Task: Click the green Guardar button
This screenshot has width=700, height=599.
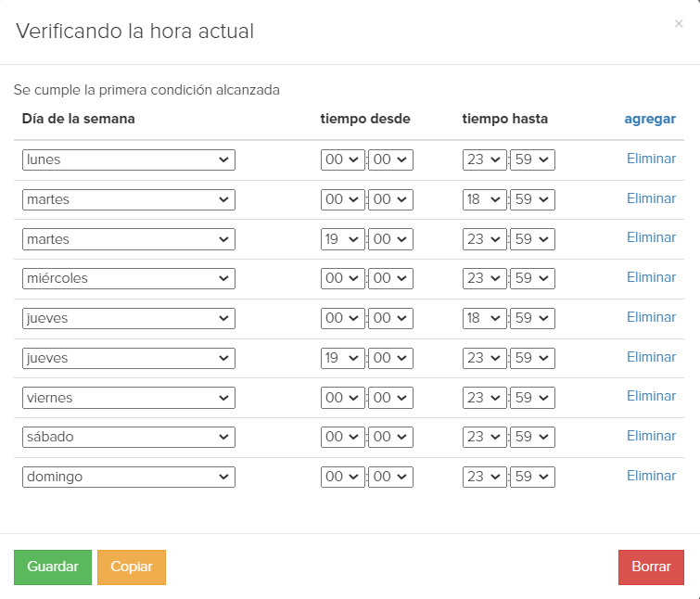Action: (x=53, y=567)
